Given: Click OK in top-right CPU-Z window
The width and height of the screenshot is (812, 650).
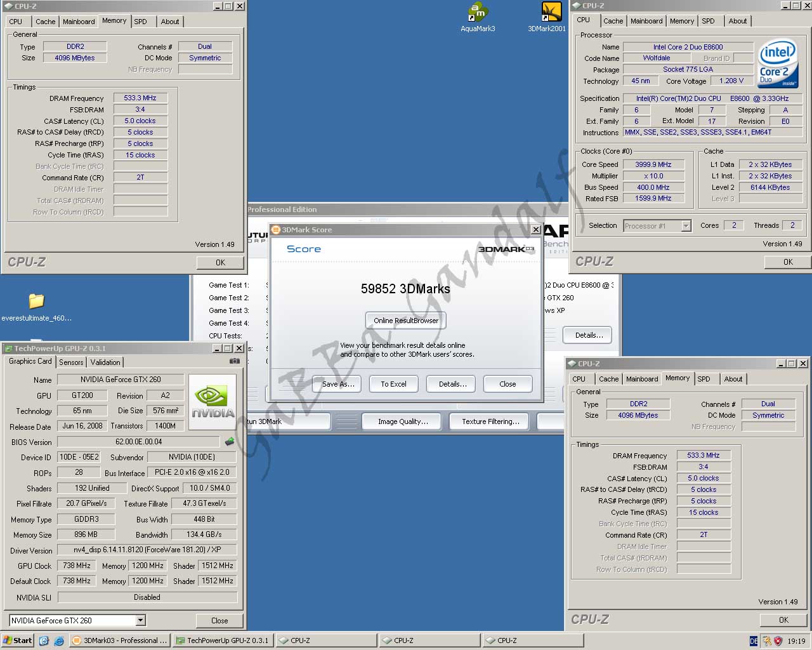Looking at the screenshot, I should [x=788, y=262].
